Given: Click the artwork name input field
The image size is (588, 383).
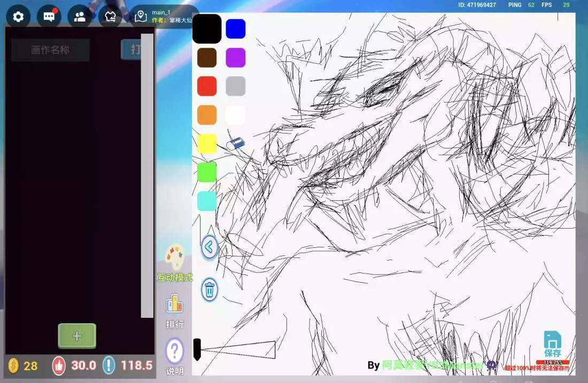Looking at the screenshot, I should pos(50,50).
